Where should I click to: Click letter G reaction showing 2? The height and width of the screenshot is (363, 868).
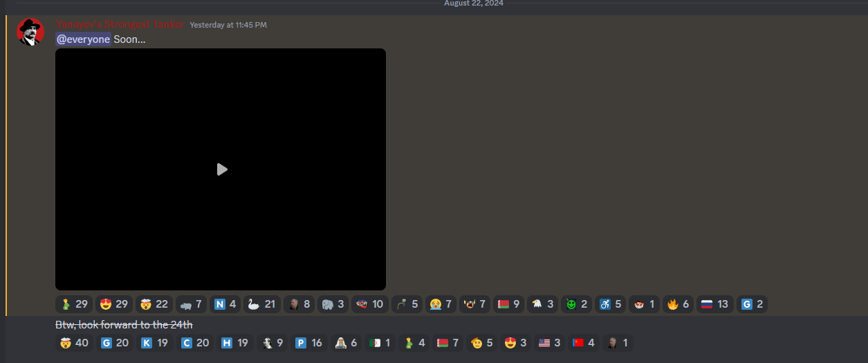pyautogui.click(x=752, y=304)
